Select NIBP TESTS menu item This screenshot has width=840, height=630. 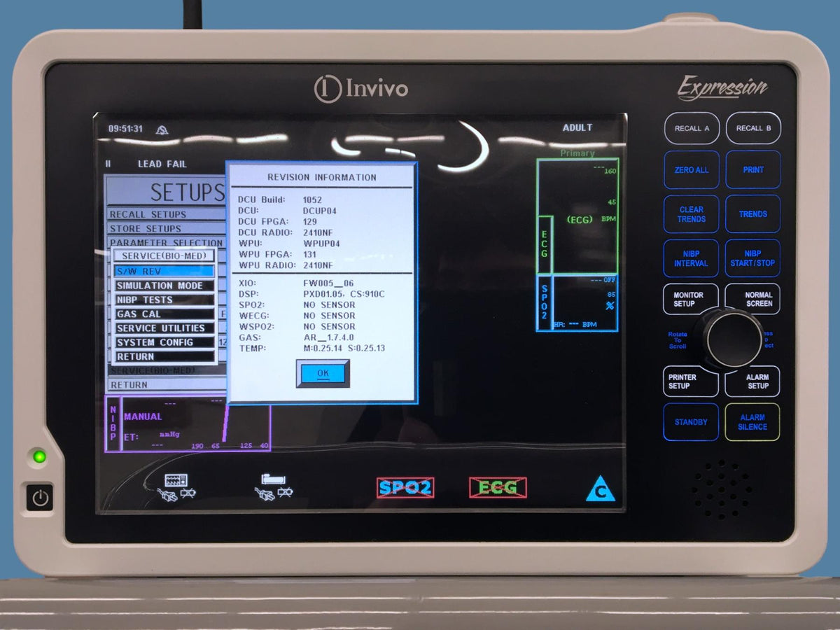click(164, 300)
